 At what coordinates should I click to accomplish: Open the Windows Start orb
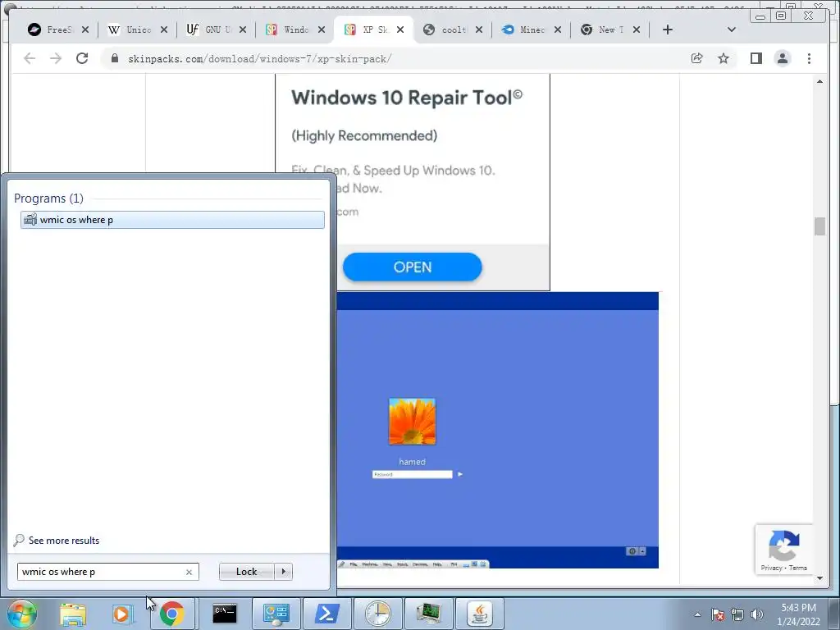click(22, 614)
